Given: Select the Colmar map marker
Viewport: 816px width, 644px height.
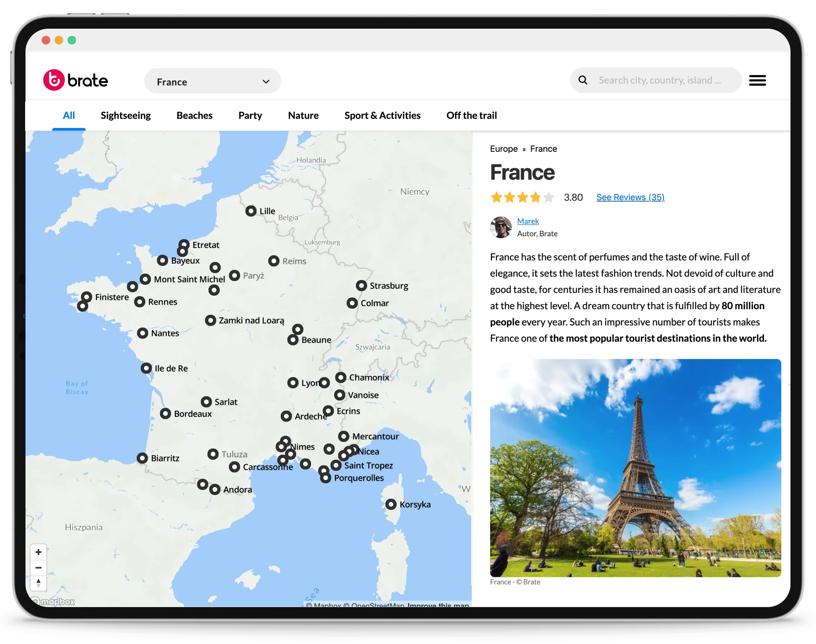Looking at the screenshot, I should click(x=352, y=303).
